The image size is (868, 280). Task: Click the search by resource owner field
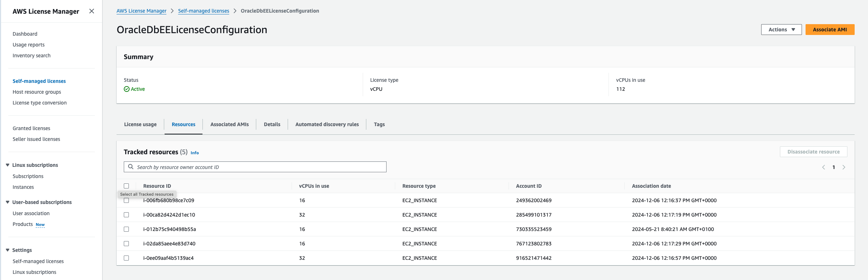coord(255,167)
